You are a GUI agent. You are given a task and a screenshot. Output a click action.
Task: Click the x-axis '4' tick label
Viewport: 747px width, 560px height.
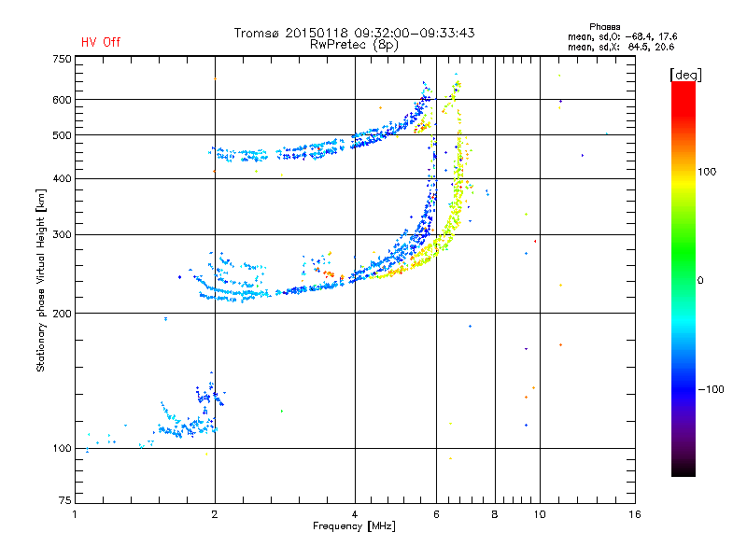coord(355,514)
